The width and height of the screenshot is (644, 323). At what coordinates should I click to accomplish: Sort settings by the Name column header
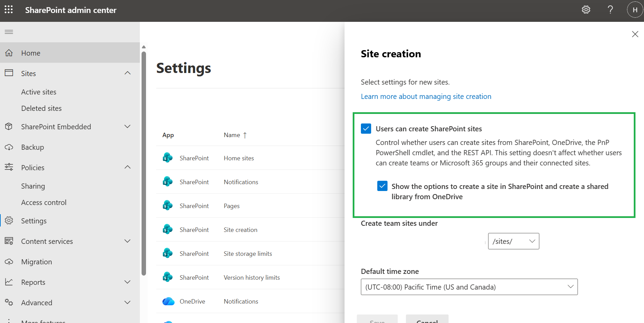pyautogui.click(x=235, y=135)
